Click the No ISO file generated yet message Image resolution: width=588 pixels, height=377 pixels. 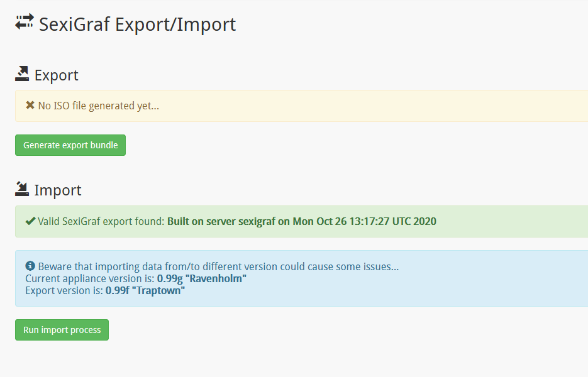coord(99,106)
